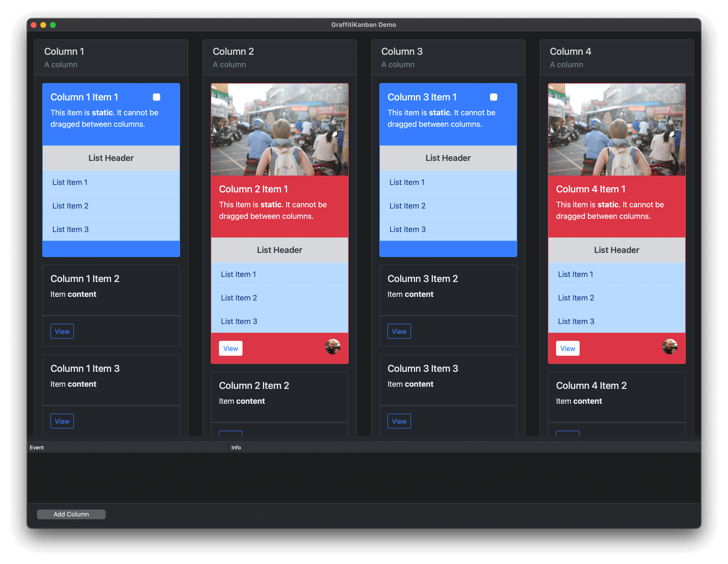Screen dimensions: 728x564
Task: Select the Column 1 Item 2 card title
Action: click(x=85, y=278)
